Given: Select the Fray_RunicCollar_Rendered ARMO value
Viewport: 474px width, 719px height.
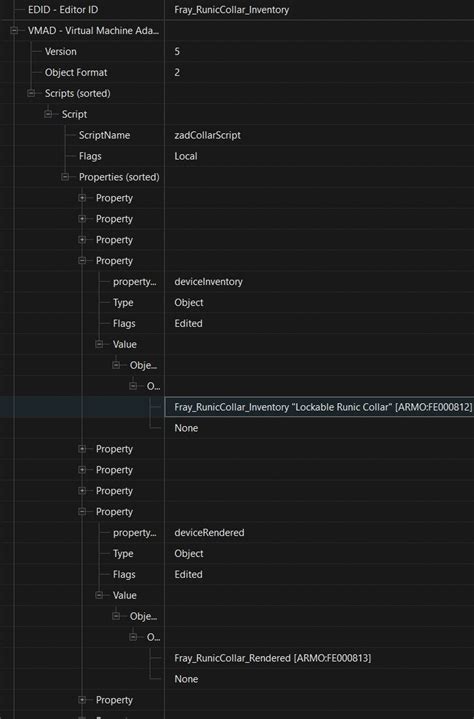Looking at the screenshot, I should tap(273, 658).
